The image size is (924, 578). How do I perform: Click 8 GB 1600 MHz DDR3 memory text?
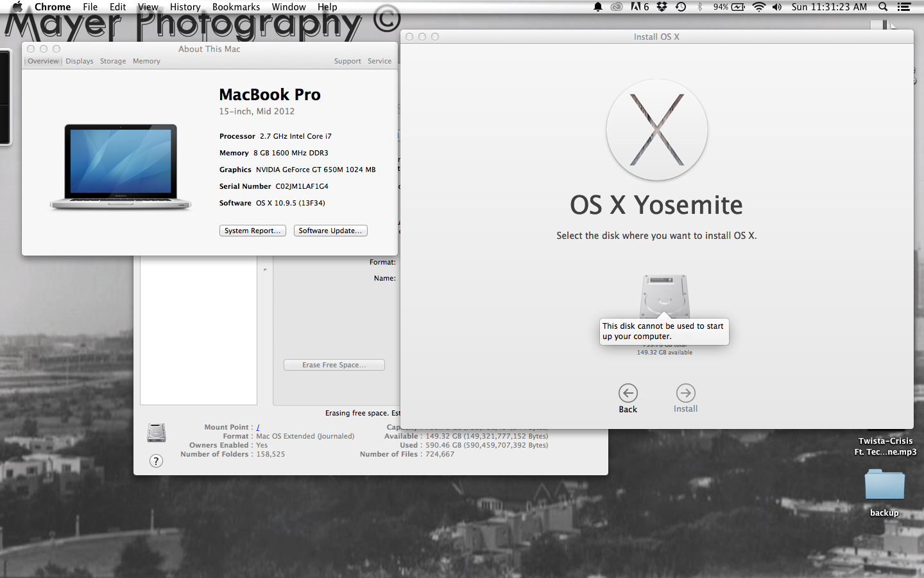tap(291, 153)
